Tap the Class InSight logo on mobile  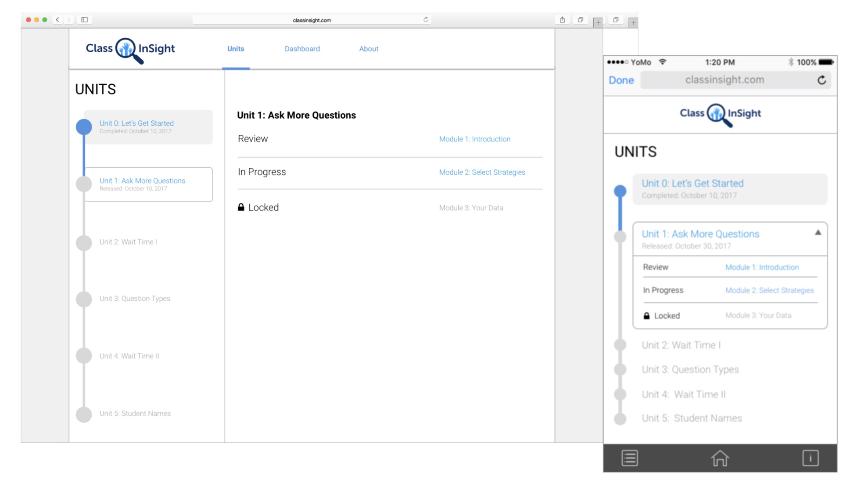720,115
